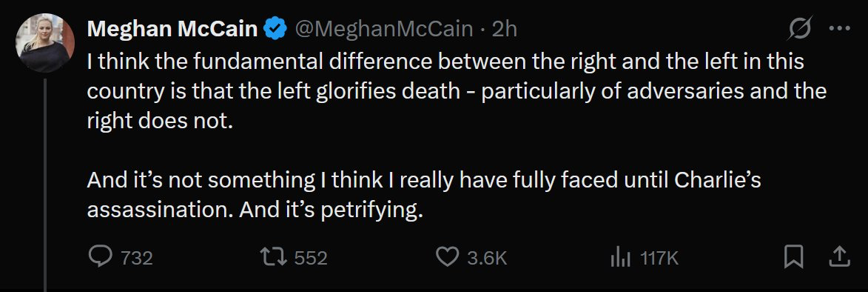Open the tweet by clicking the first paragraph text
The width and height of the screenshot is (868, 292).
457,91
